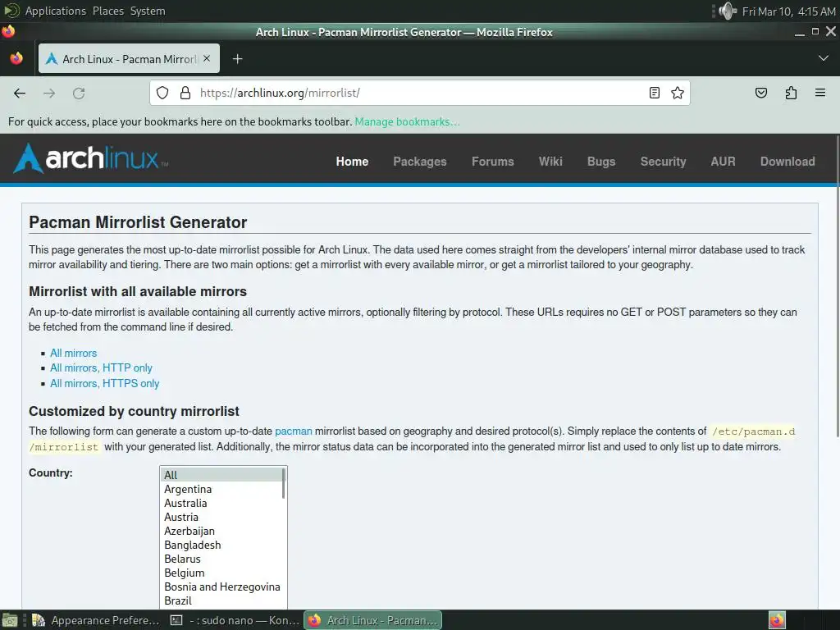Click the Firefox View icon beside tabs
Image resolution: width=840 pixels, height=630 pixels.
coord(16,58)
